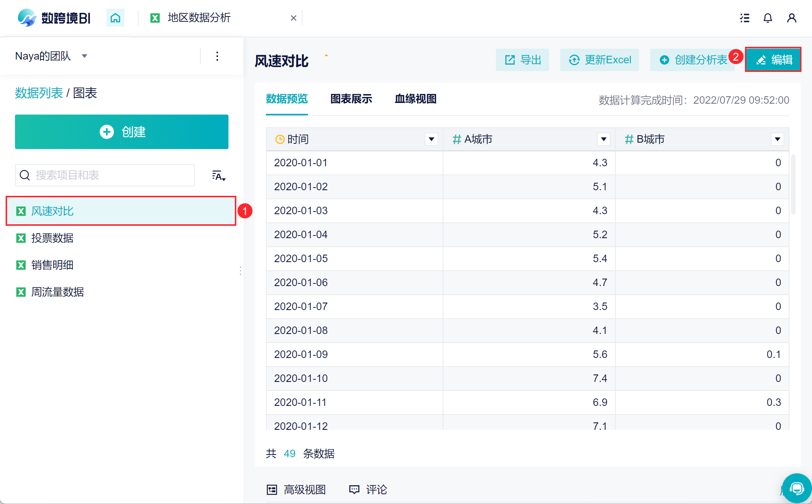The width and height of the screenshot is (812, 504).
Task: Open the 时间 column dropdown arrow
Action: 431,139
